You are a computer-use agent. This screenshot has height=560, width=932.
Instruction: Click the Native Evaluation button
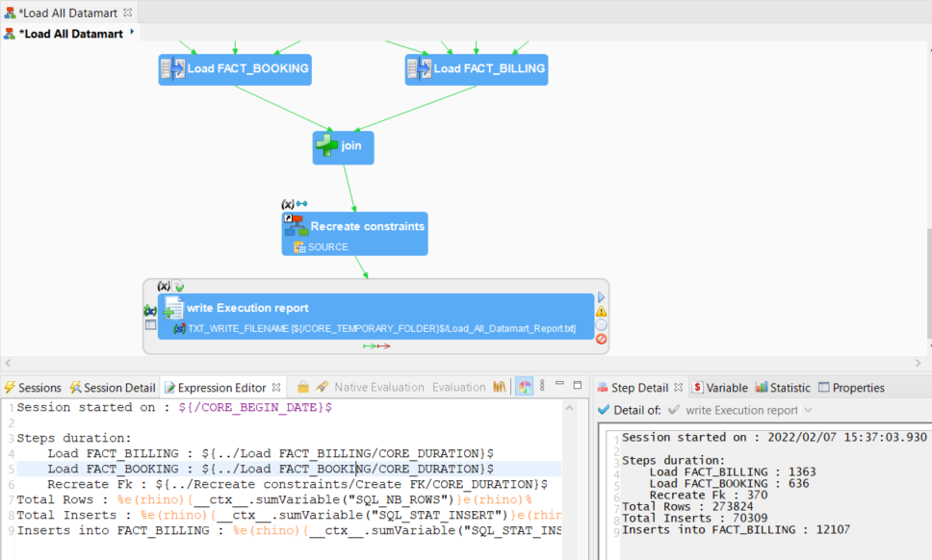click(x=379, y=387)
